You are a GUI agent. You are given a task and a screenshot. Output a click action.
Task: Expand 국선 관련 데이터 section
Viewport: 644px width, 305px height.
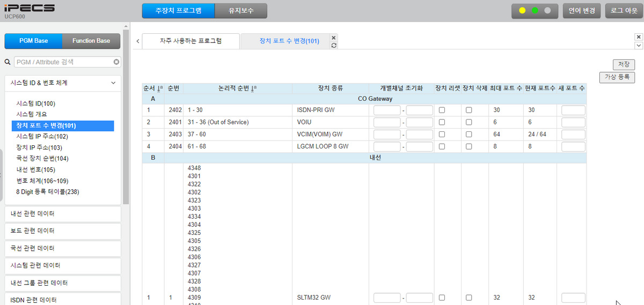pyautogui.click(x=63, y=249)
